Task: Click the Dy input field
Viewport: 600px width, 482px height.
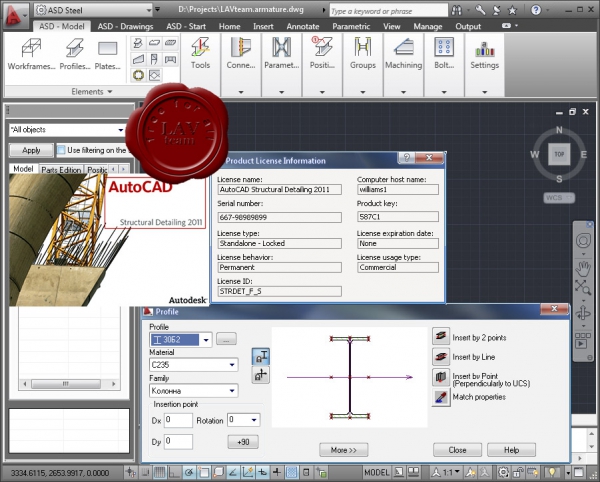Action: [x=178, y=441]
